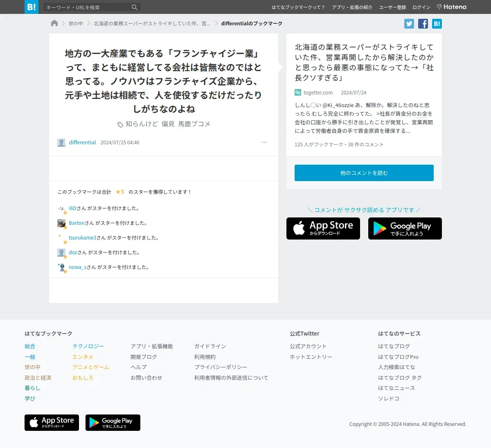This screenshot has height=448, width=491.
Task: Click the tag icon beside 知らんけど
Action: click(120, 124)
